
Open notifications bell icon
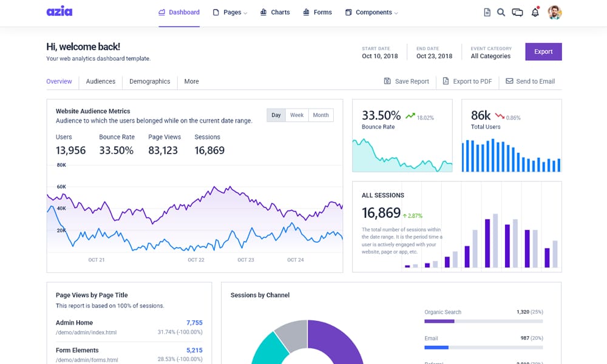tap(535, 12)
